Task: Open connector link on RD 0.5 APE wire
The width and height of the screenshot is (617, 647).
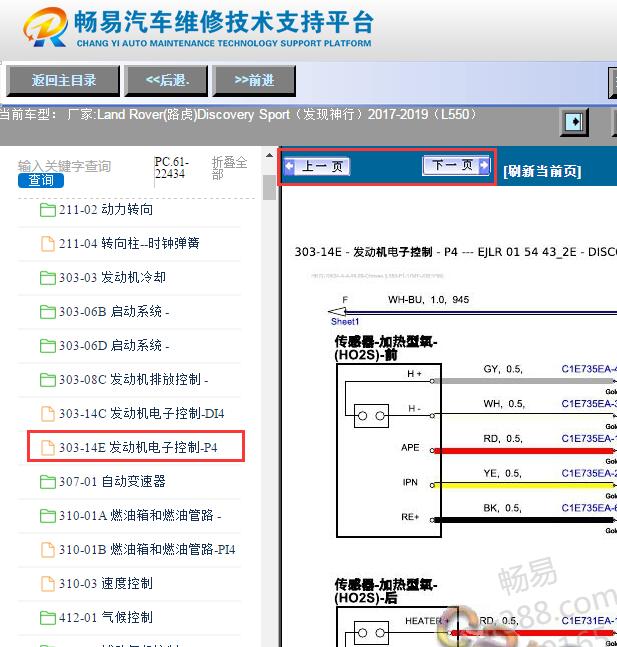Action: [589, 438]
